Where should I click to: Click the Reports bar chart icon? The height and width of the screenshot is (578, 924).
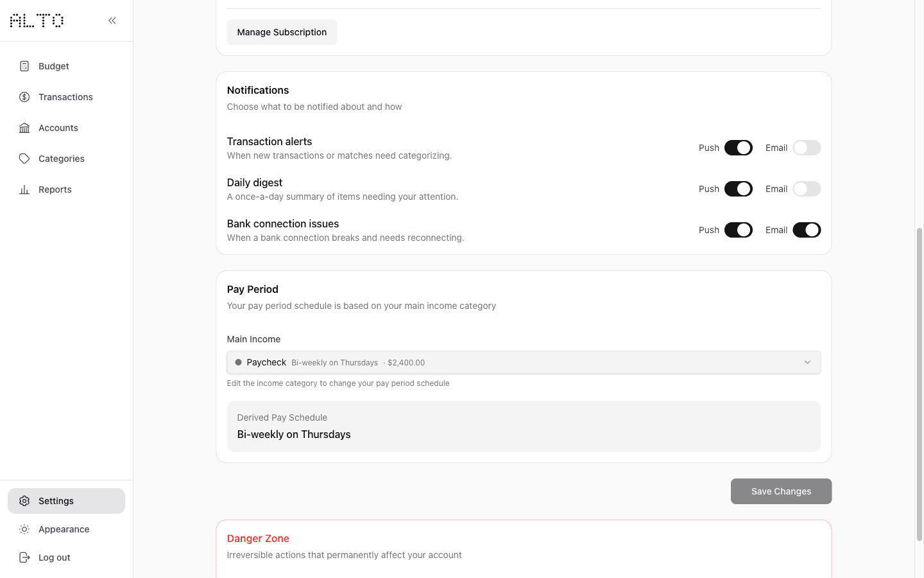pyautogui.click(x=24, y=189)
